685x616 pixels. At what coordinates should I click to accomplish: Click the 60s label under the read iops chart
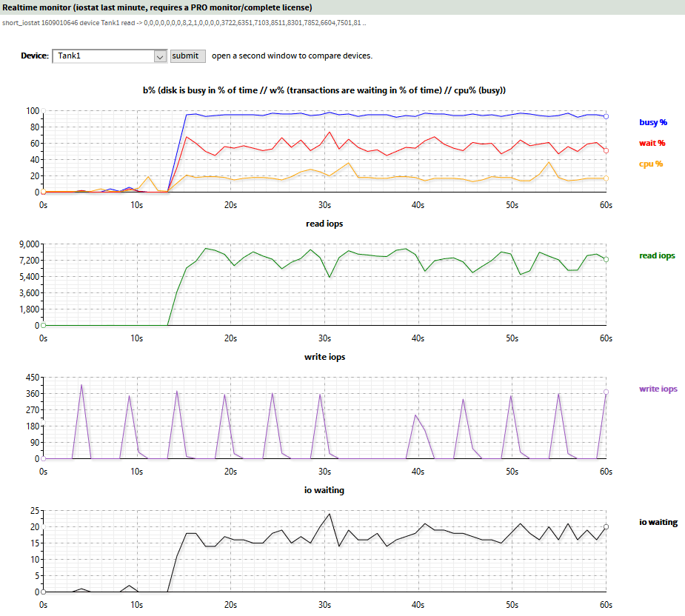[x=606, y=338]
